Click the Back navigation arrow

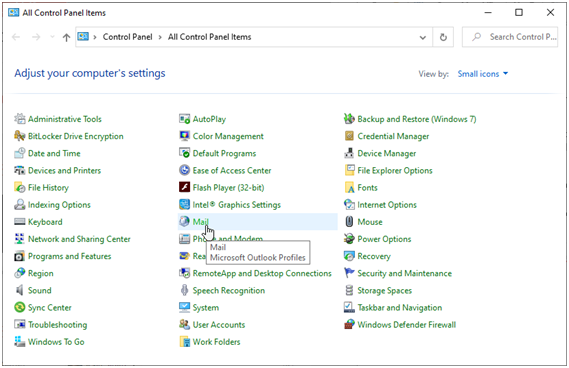pos(16,37)
